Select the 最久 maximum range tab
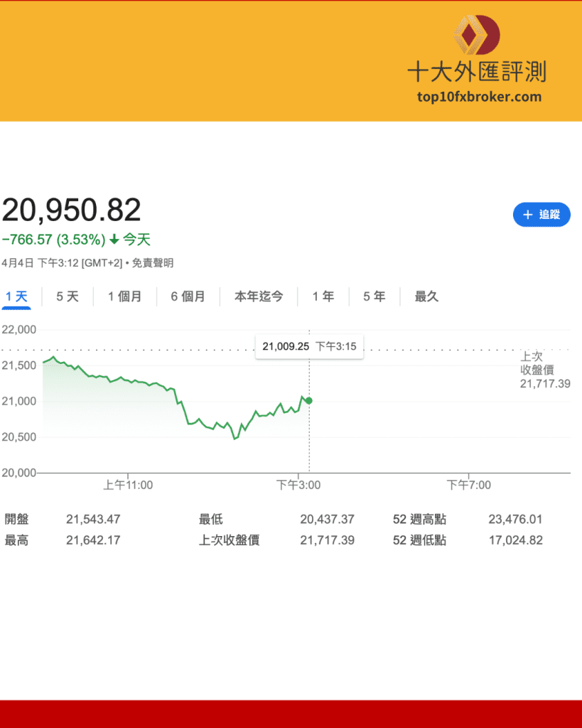Screen dimensions: 582x728 (x=426, y=296)
